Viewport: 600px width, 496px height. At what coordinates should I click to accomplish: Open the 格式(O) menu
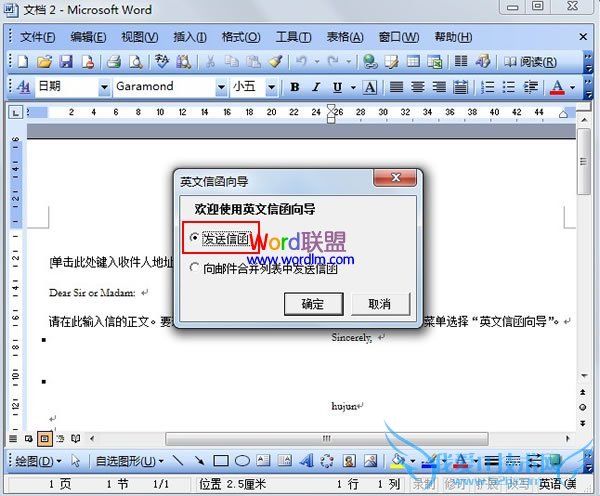[x=241, y=37]
